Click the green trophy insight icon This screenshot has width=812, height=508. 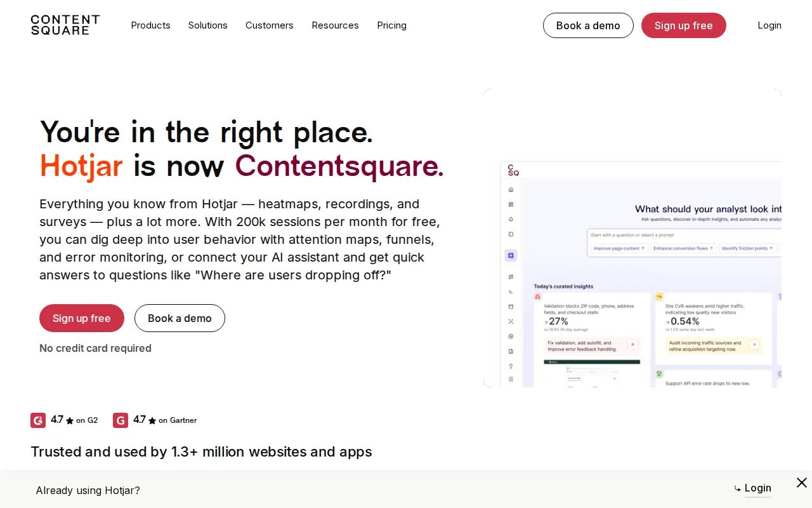coord(659,374)
